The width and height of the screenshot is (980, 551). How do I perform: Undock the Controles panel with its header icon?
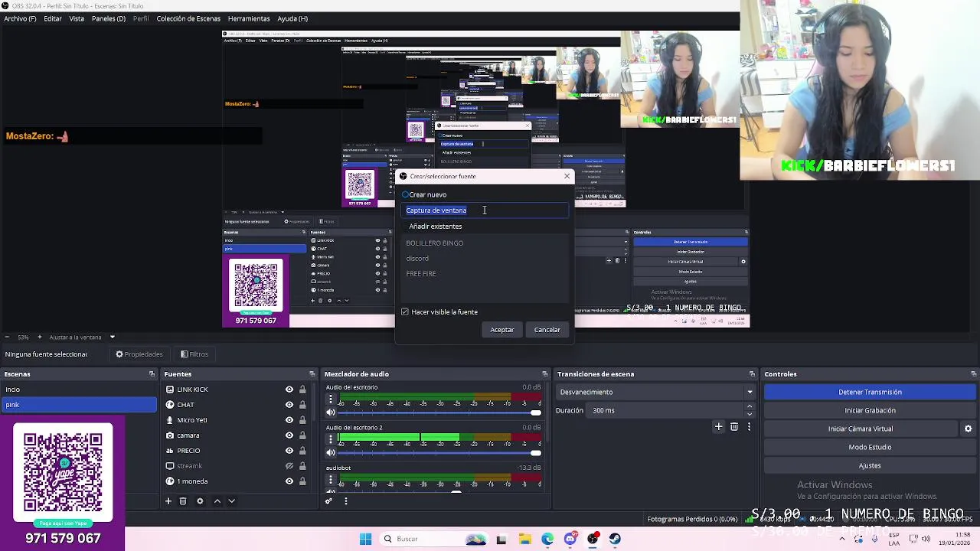tap(973, 374)
